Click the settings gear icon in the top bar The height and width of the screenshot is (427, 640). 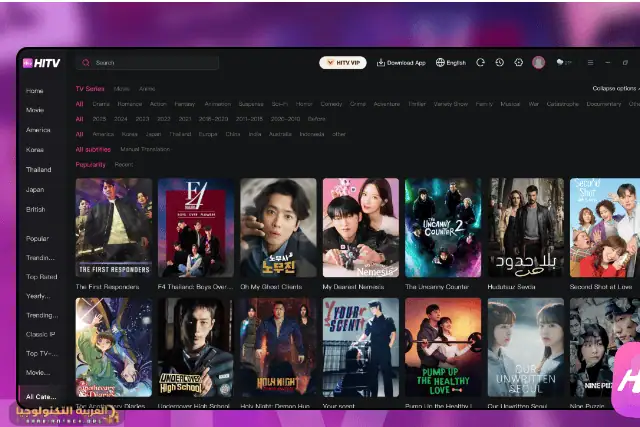tap(518, 62)
